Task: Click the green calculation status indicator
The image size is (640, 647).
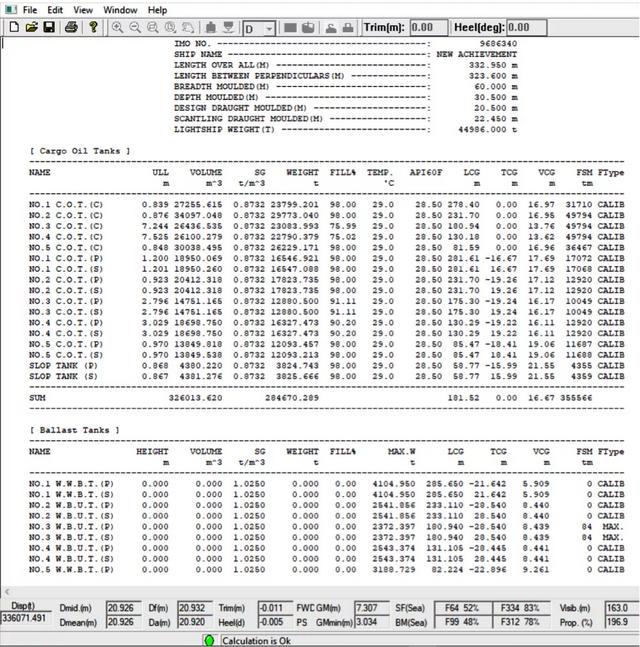Action: point(209,640)
